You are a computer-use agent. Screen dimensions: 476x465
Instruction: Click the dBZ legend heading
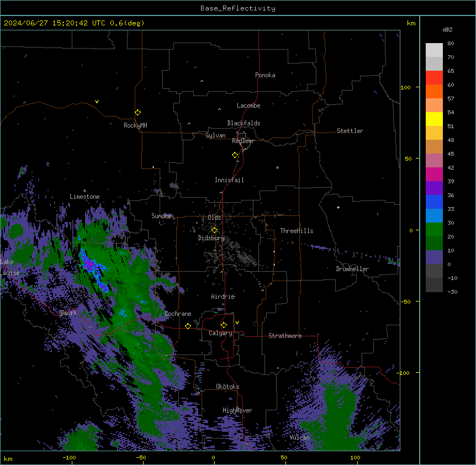447,30
